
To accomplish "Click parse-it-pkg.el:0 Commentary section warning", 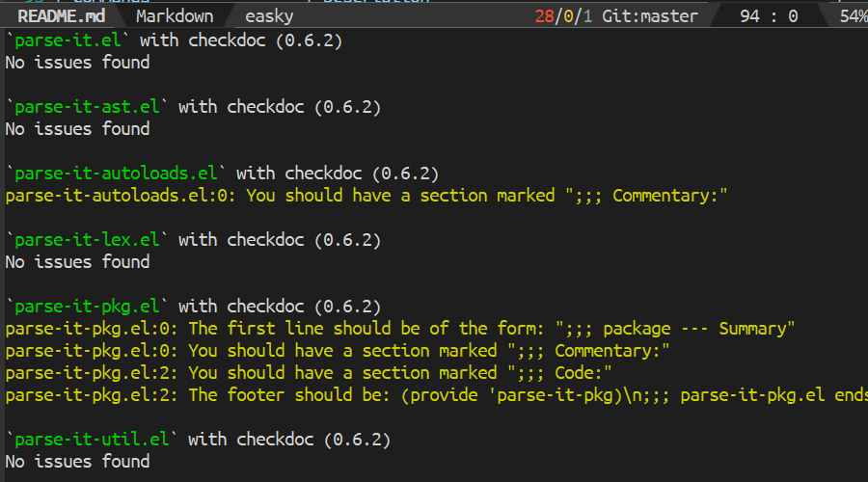I will pyautogui.click(x=338, y=350).
